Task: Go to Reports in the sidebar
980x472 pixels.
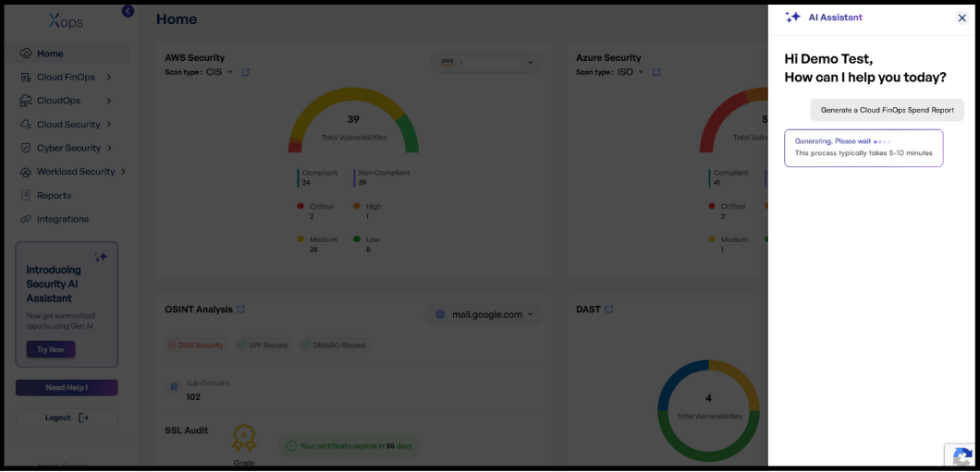Action: [54, 196]
